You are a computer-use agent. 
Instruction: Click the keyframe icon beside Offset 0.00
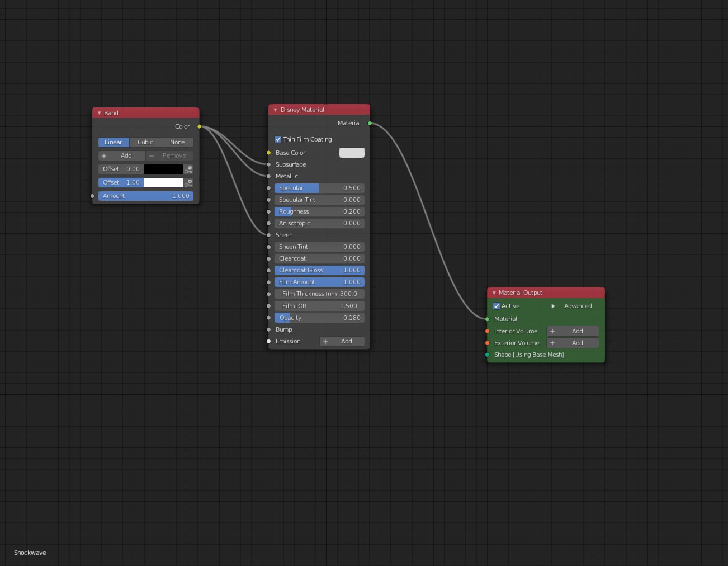coord(188,169)
